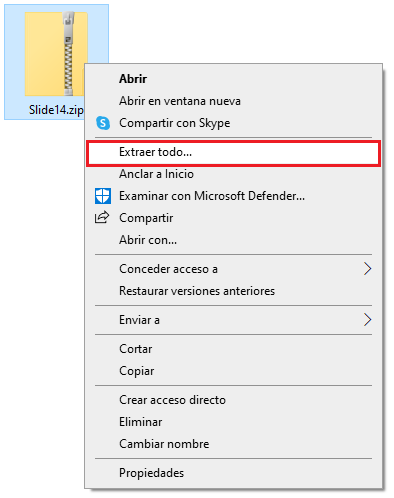Open Propiedades at the menu bottom

233,473
